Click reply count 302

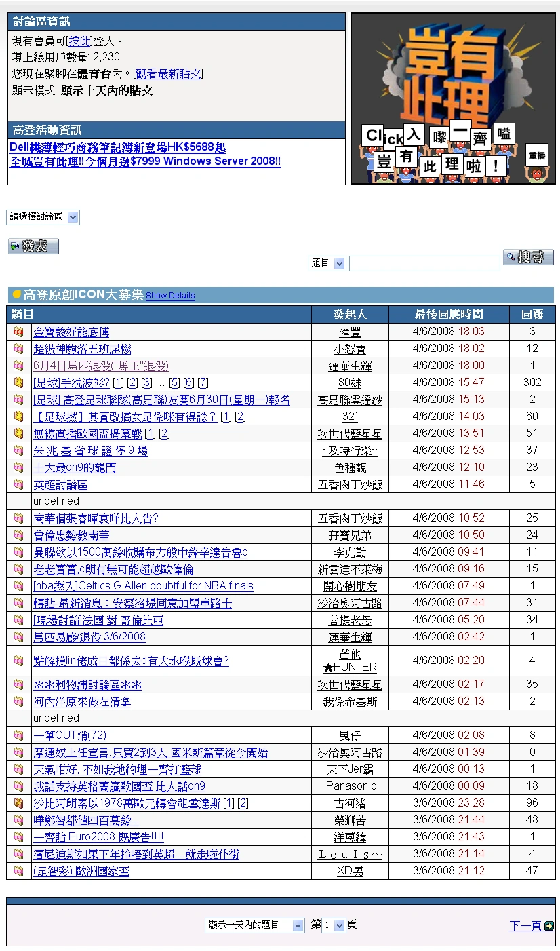[x=532, y=383]
